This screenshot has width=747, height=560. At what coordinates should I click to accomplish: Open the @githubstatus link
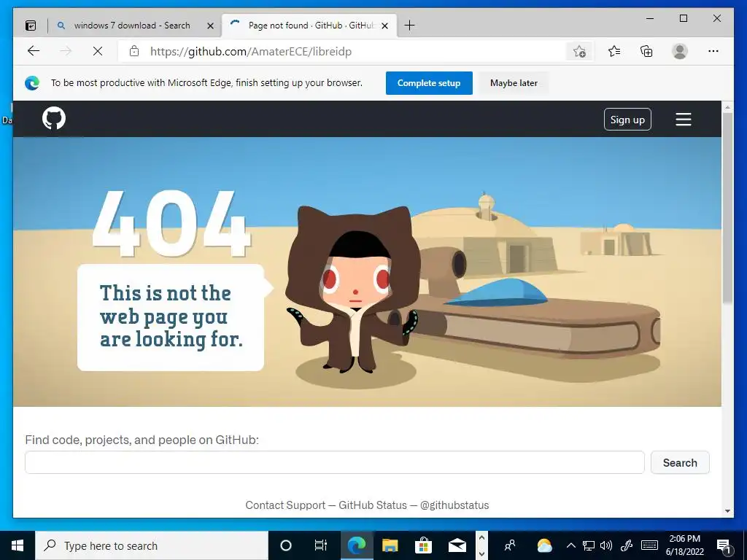point(454,505)
